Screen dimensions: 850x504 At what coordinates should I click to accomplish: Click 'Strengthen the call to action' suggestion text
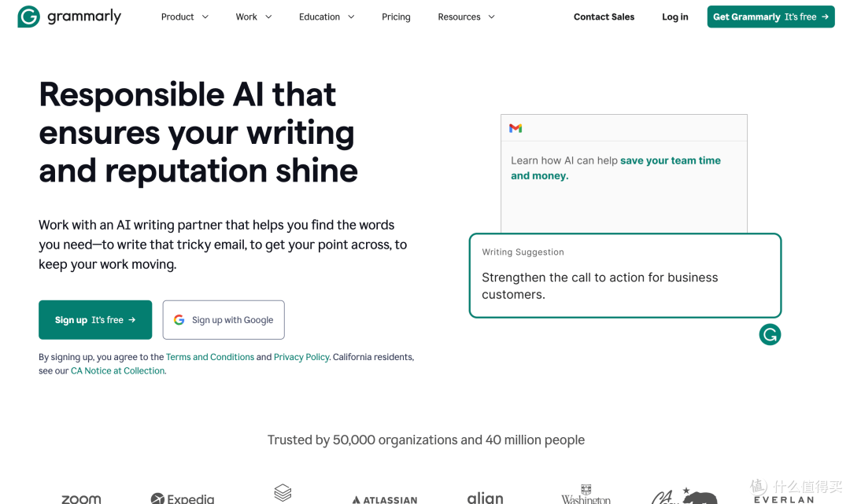tap(600, 286)
